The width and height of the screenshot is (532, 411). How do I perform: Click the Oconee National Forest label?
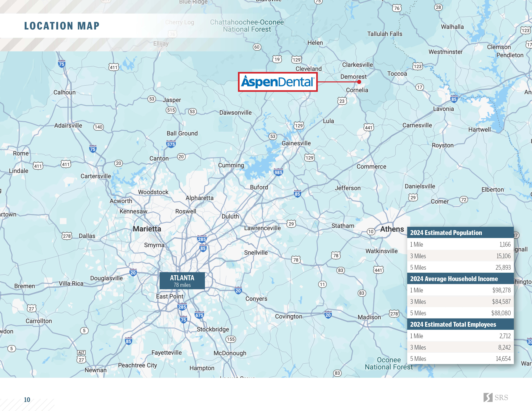[389, 363]
